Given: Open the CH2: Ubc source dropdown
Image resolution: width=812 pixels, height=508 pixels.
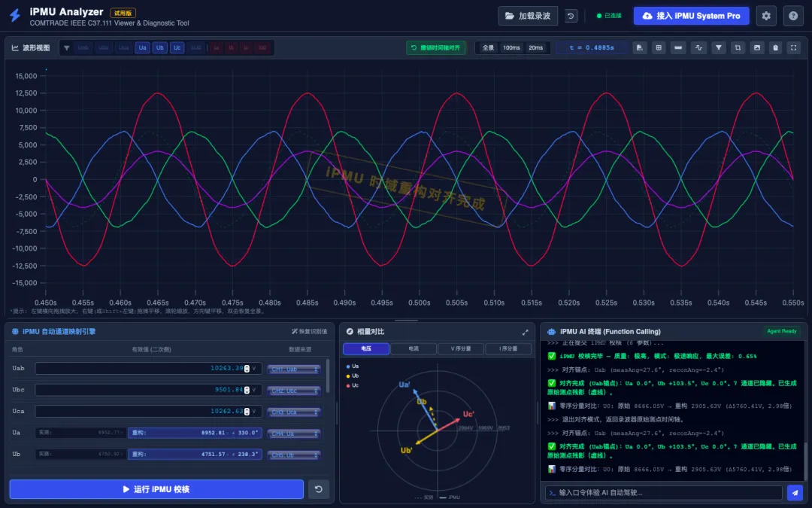Looking at the screenshot, I should pyautogui.click(x=294, y=391).
